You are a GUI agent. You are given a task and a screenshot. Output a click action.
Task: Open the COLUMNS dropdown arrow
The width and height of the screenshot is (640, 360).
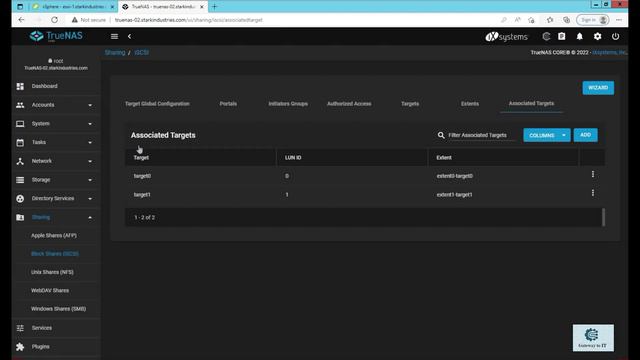564,135
